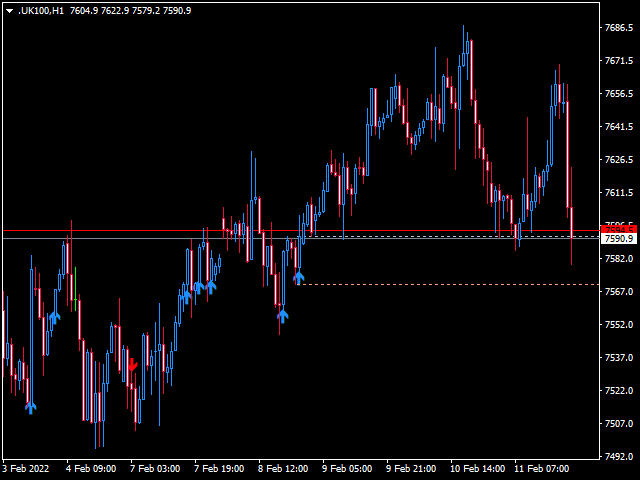The image size is (640, 480).
Task: Click the header value 7579.2
Action: 146,11
